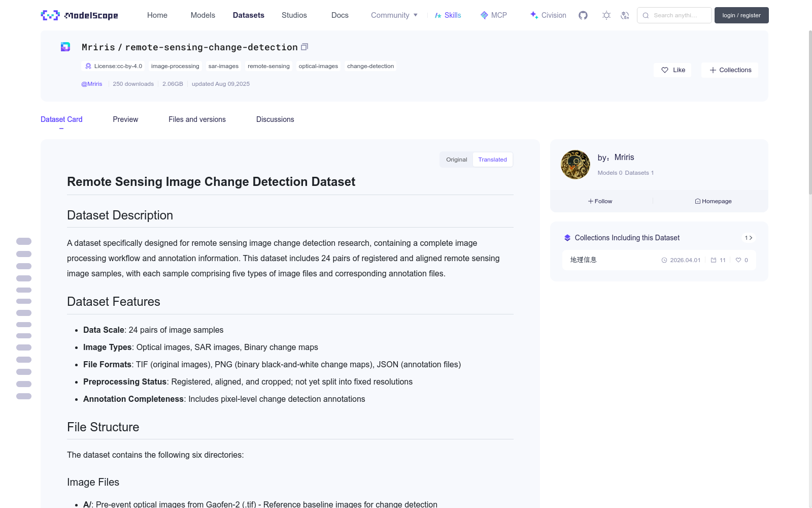Image resolution: width=812 pixels, height=508 pixels.
Task: Click the Mriris name in author card
Action: pos(624,157)
